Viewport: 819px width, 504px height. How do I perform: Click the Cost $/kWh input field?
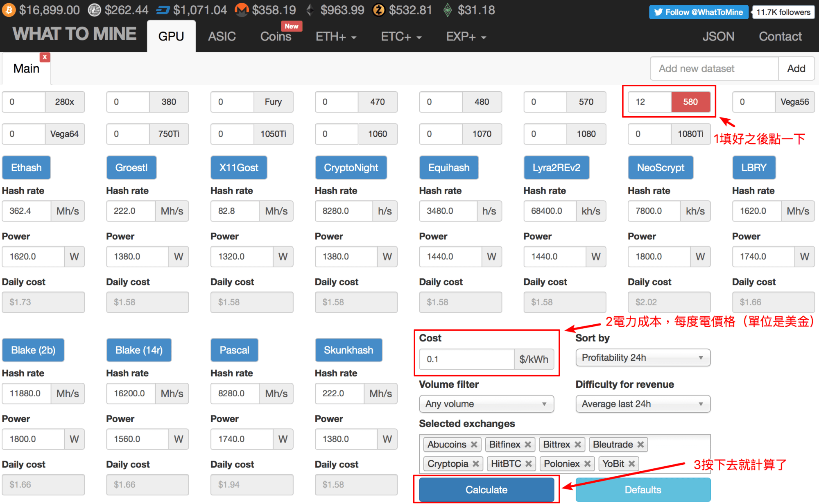pos(467,359)
